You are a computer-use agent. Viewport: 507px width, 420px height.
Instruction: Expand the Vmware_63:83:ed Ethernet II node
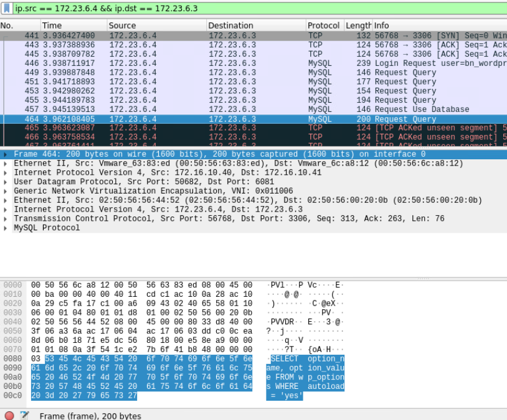5,164
